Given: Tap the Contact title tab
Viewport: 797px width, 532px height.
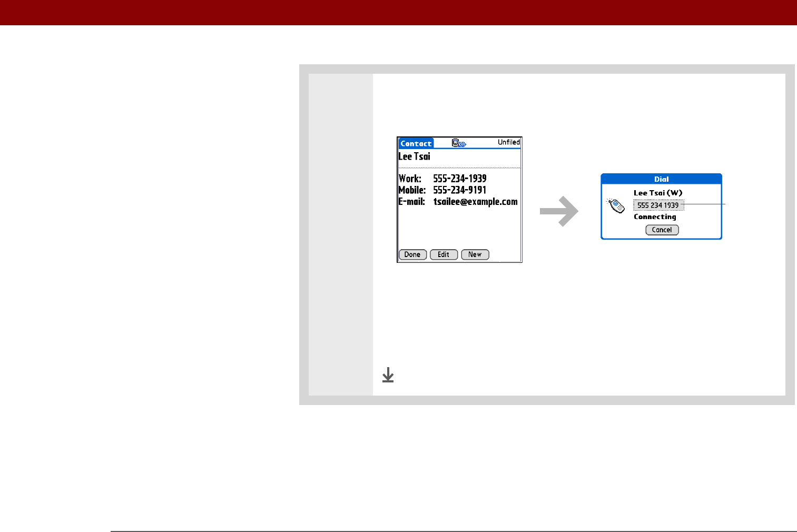Looking at the screenshot, I should pyautogui.click(x=416, y=143).
